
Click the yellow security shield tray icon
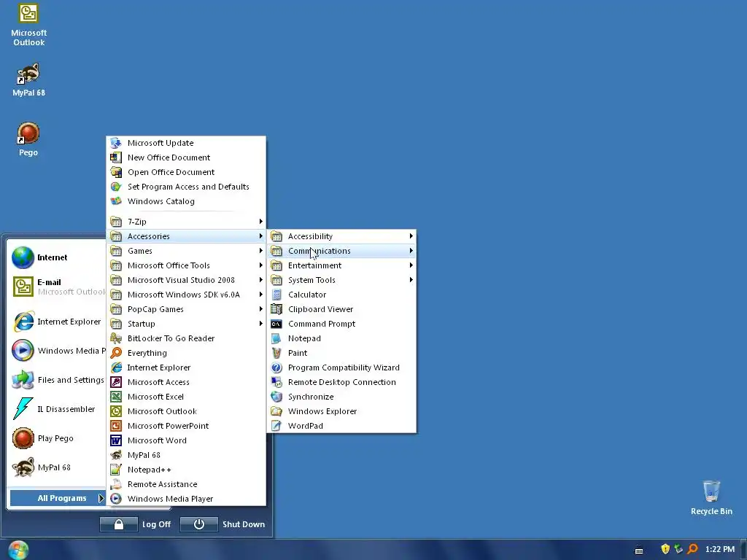[665, 549]
